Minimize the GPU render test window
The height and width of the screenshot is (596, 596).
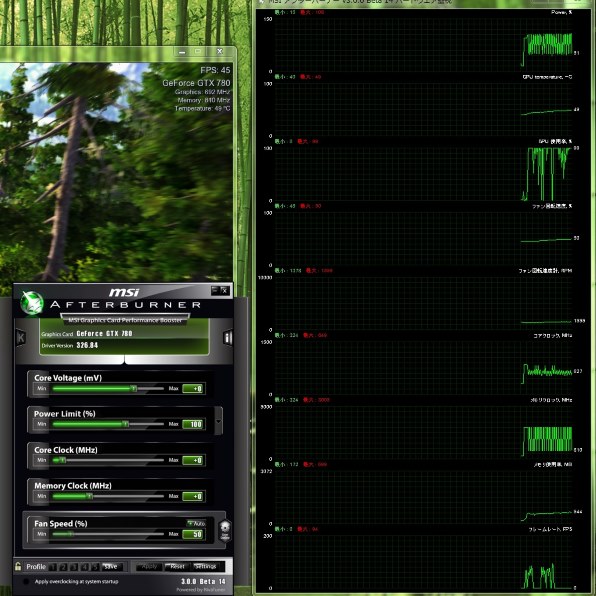182,52
